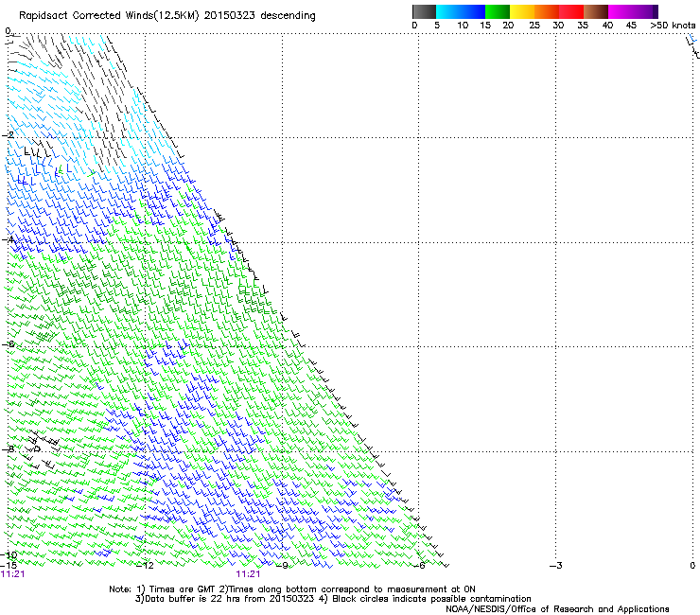The image size is (700, 615).
Task: Click the yellow 20–25 knots color swatch
Action: [x=522, y=11]
